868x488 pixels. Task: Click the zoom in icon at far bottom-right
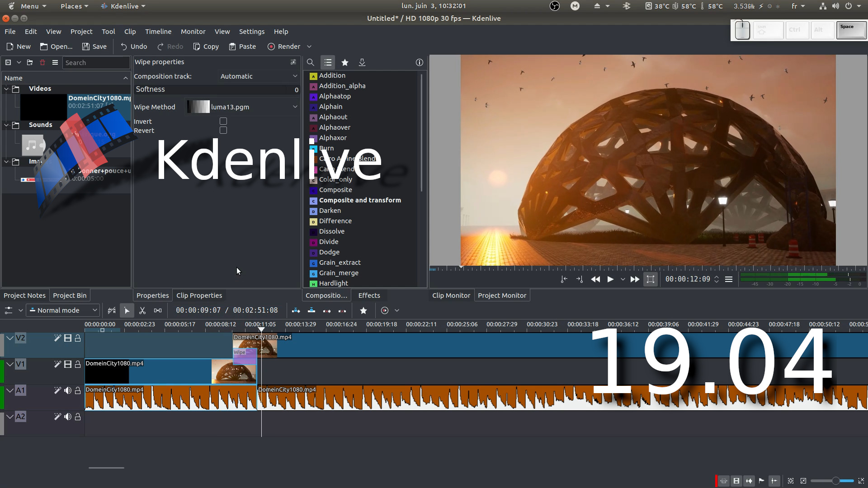coord(861,481)
